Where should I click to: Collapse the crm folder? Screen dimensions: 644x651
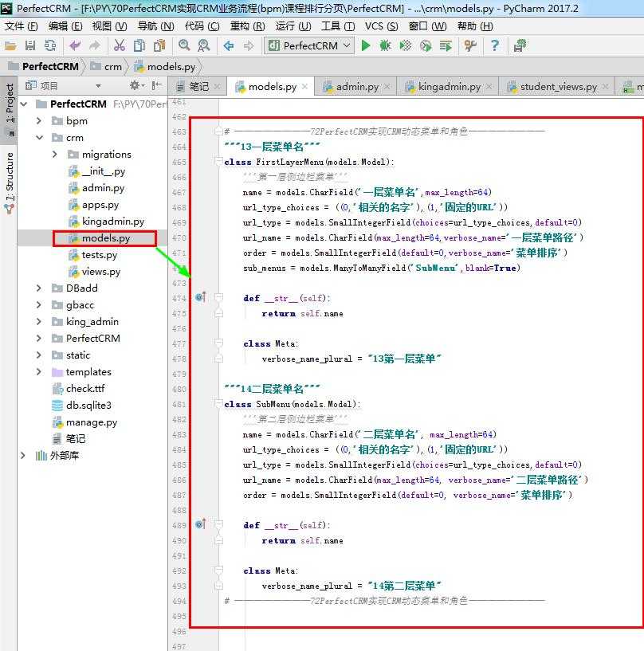coord(39,137)
